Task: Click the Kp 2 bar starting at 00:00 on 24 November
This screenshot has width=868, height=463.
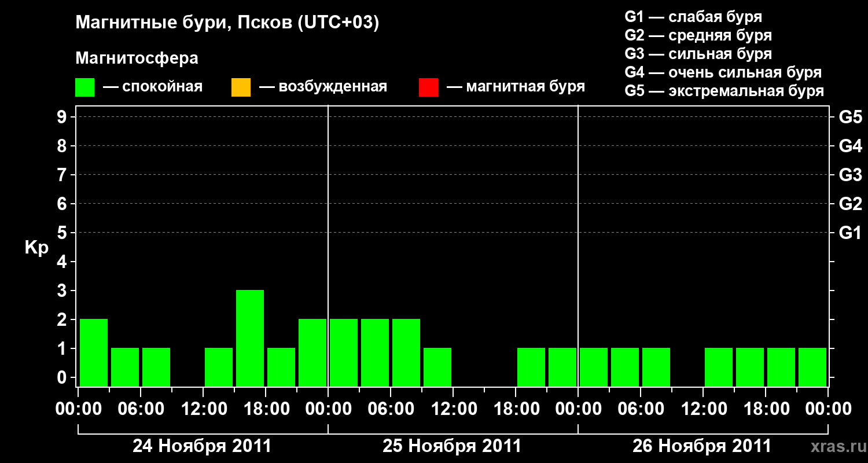Action: (x=94, y=352)
